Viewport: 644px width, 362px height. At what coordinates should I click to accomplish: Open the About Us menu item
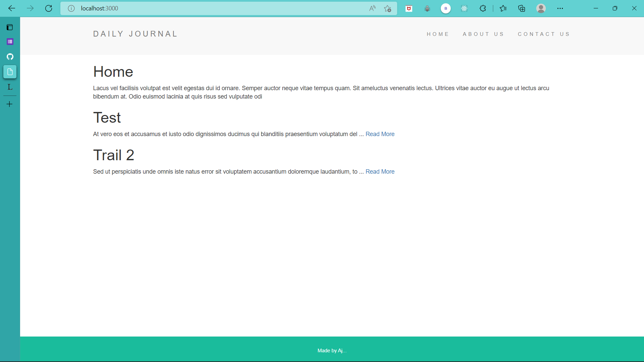pyautogui.click(x=483, y=34)
